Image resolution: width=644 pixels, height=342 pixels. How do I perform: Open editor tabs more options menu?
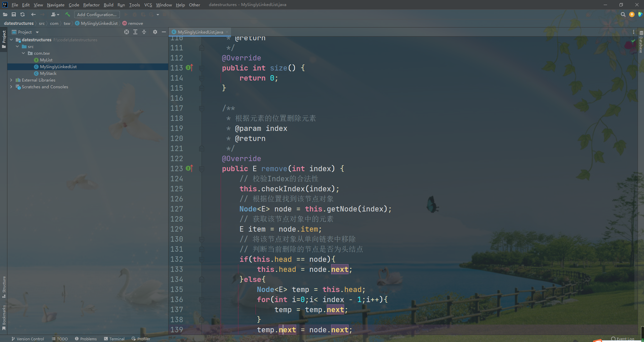(634, 32)
